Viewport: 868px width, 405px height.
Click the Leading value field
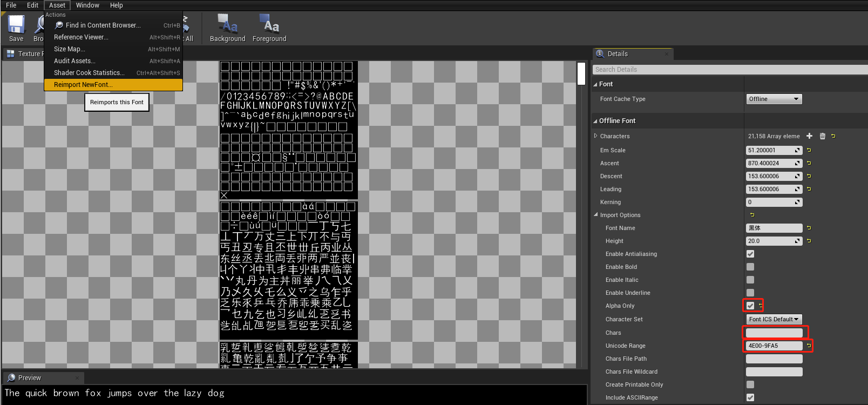pyautogui.click(x=774, y=189)
